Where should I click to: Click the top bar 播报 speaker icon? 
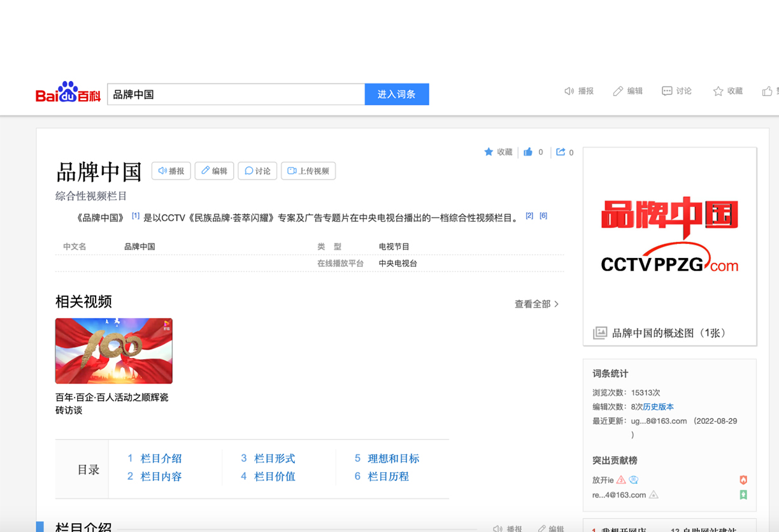(x=569, y=91)
